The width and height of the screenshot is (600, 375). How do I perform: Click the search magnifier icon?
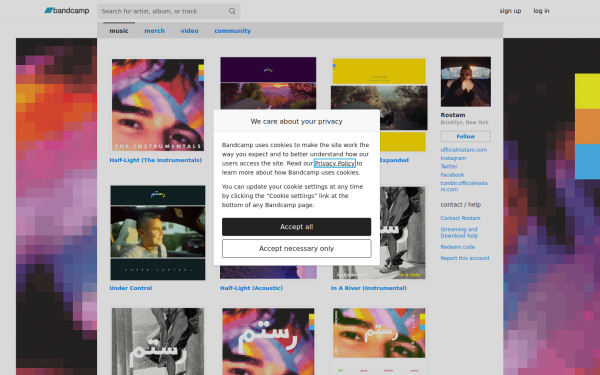(x=232, y=11)
